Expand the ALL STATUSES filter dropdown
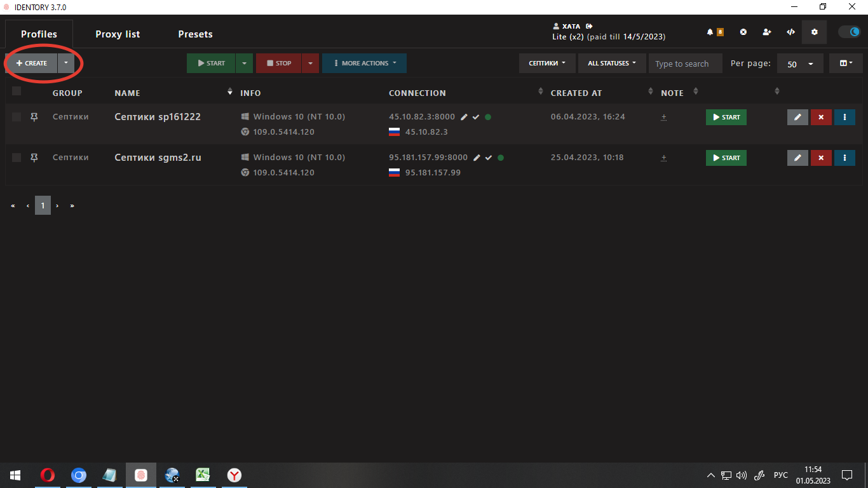The width and height of the screenshot is (868, 488). tap(611, 63)
